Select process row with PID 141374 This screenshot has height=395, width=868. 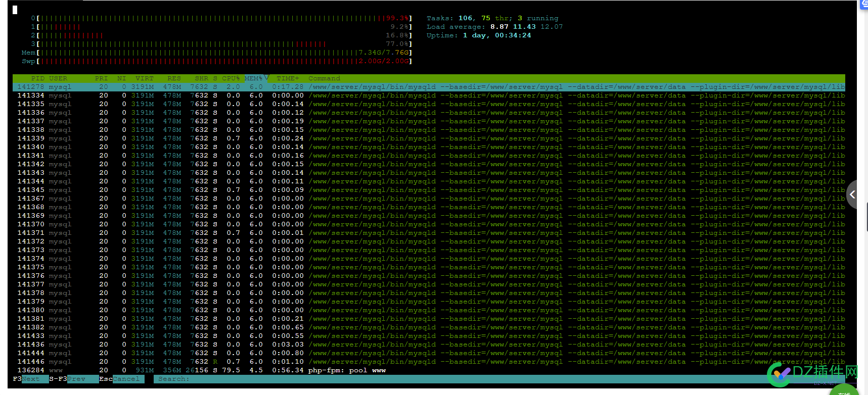pos(429,259)
